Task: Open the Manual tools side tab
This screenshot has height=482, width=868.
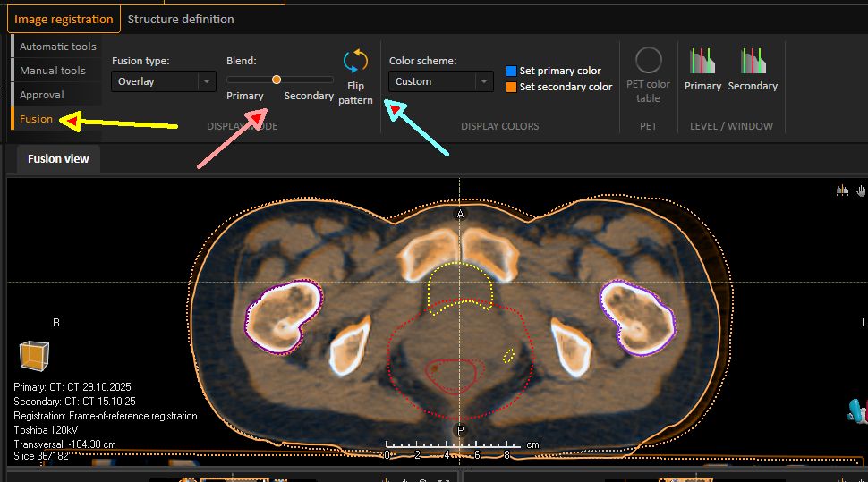Action: click(x=53, y=71)
